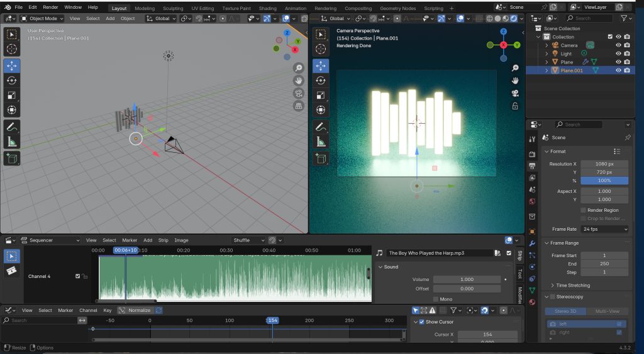Click the pan view hand icon in left viewport

pyautogui.click(x=298, y=80)
